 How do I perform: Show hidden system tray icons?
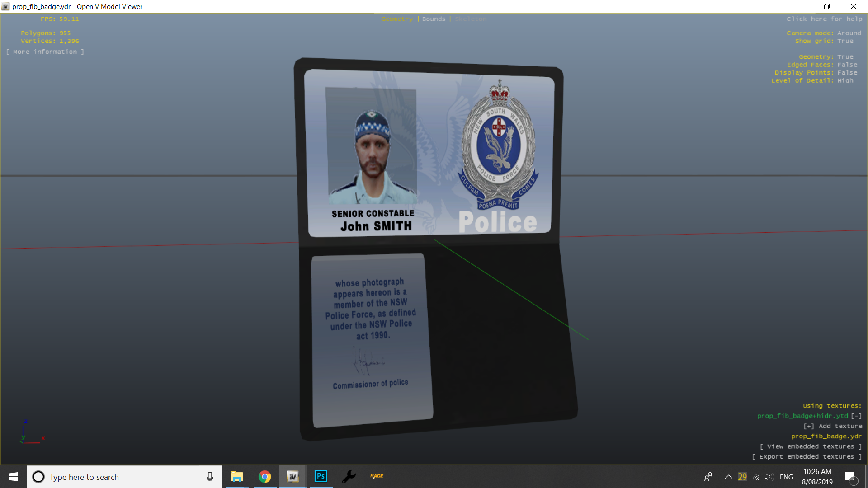coord(728,477)
